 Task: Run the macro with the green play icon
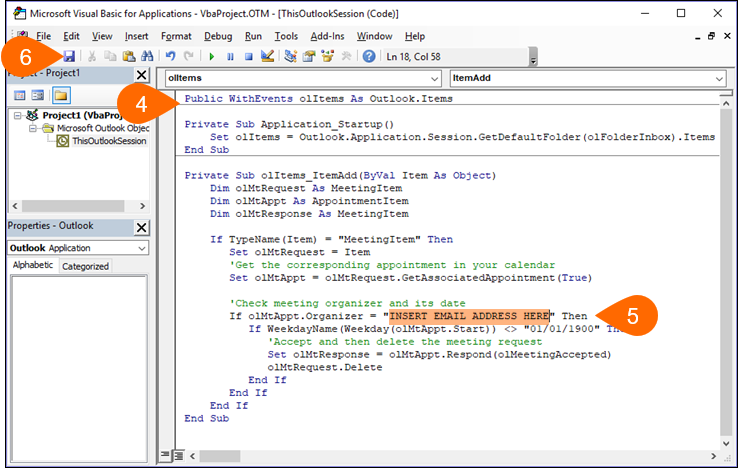tap(212, 56)
